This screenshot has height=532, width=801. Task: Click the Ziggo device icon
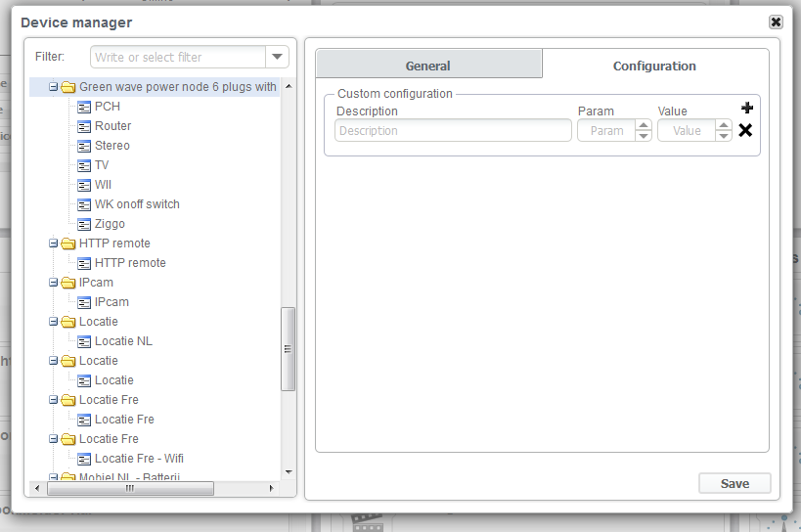[x=84, y=224]
